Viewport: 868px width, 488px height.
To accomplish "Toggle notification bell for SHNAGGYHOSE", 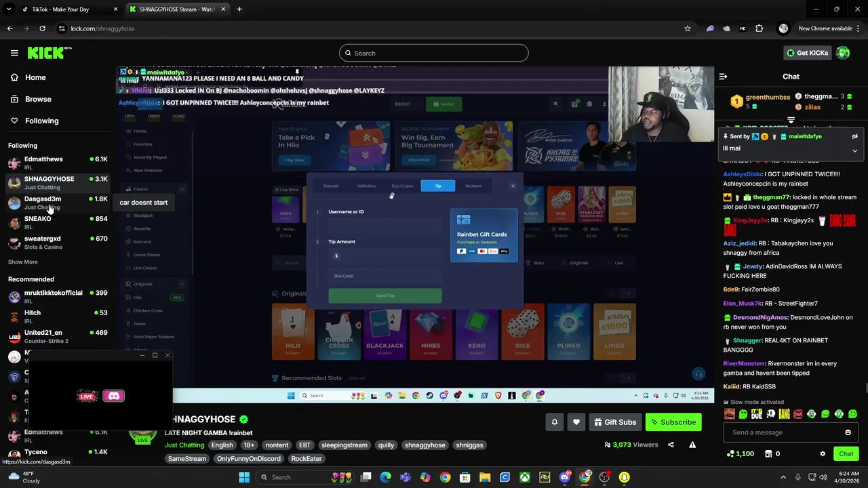I will coord(555,422).
